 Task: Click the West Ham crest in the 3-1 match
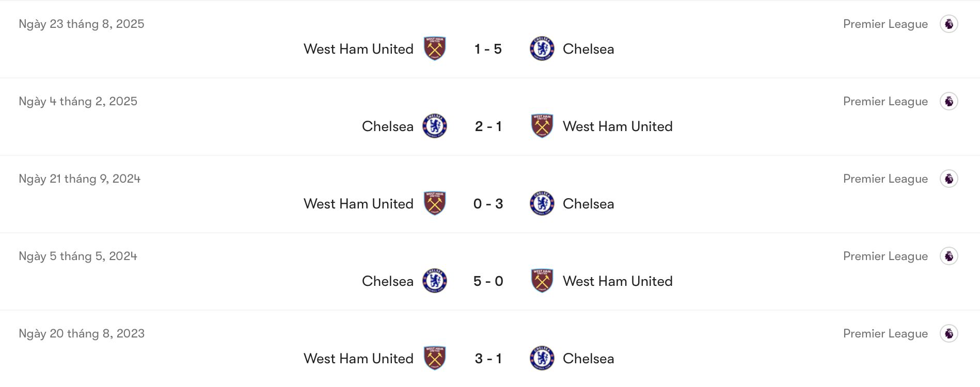pos(435,358)
